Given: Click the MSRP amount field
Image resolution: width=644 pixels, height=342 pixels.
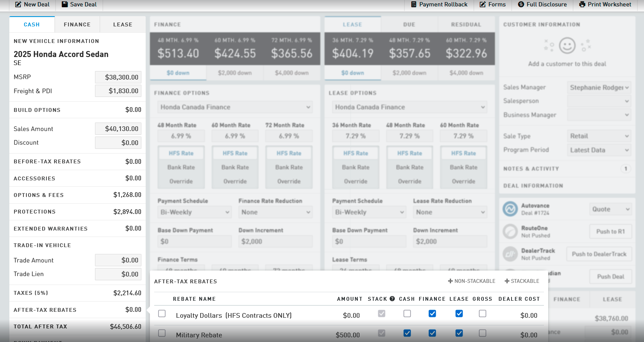Looking at the screenshot, I should [x=118, y=77].
